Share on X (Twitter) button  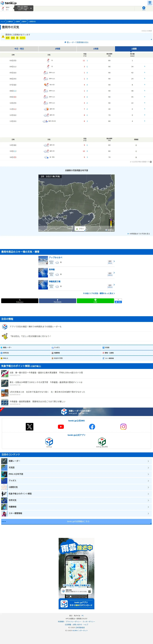pyautogui.click(x=20, y=301)
